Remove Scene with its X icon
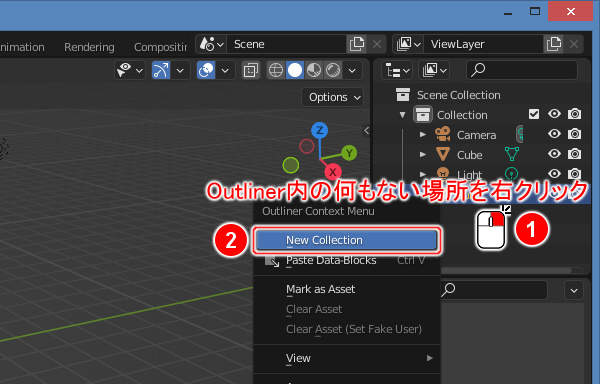This screenshot has height=384, width=600. pos(377,44)
